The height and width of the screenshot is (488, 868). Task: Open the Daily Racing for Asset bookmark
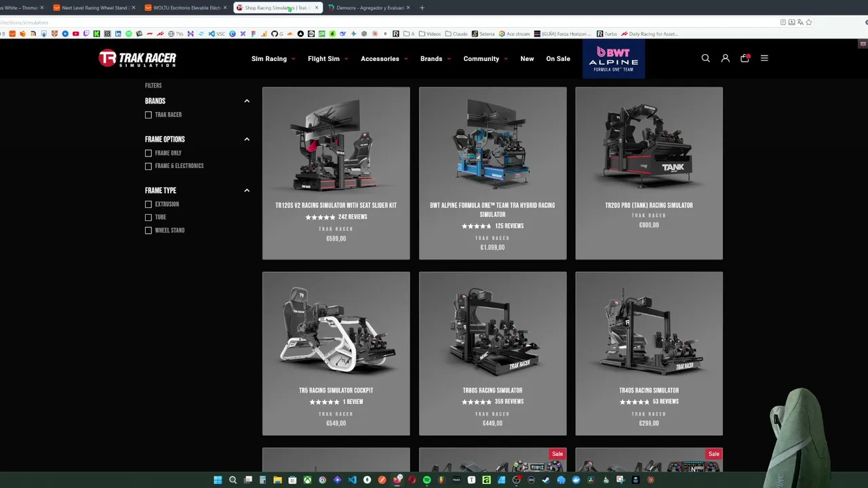click(x=650, y=34)
